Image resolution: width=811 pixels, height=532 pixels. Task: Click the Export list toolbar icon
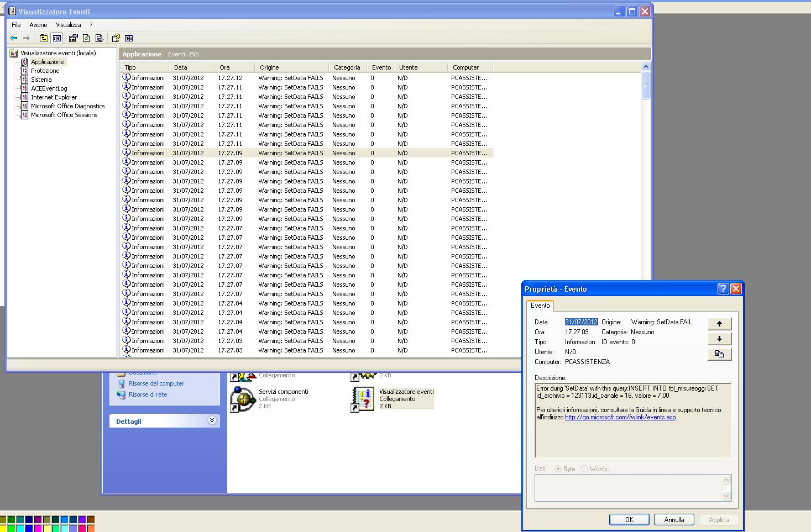pyautogui.click(x=99, y=38)
